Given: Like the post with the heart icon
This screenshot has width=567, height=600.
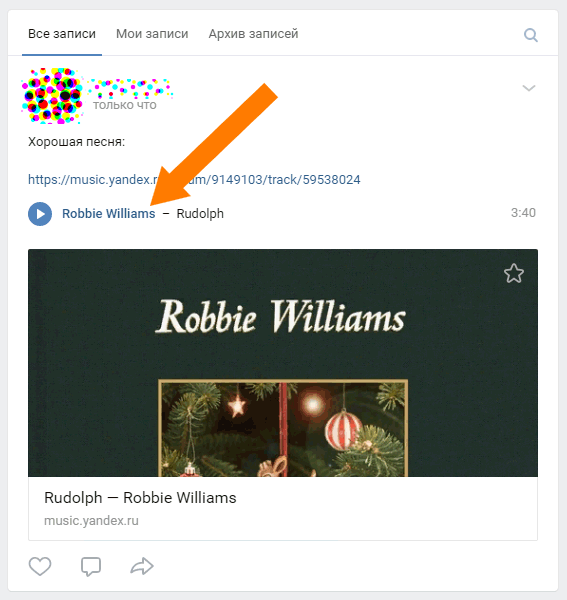Looking at the screenshot, I should 40,566.
